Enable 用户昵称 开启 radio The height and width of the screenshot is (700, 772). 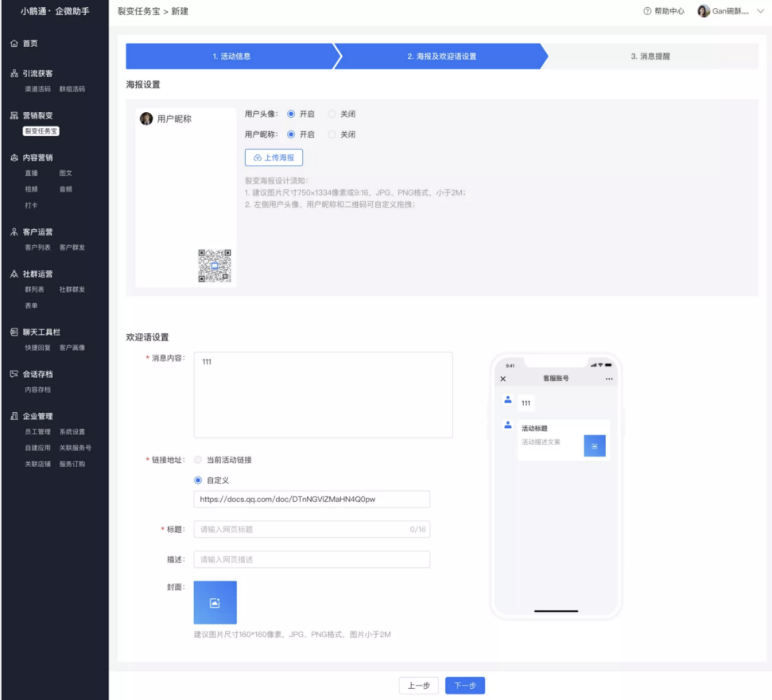pos(291,134)
